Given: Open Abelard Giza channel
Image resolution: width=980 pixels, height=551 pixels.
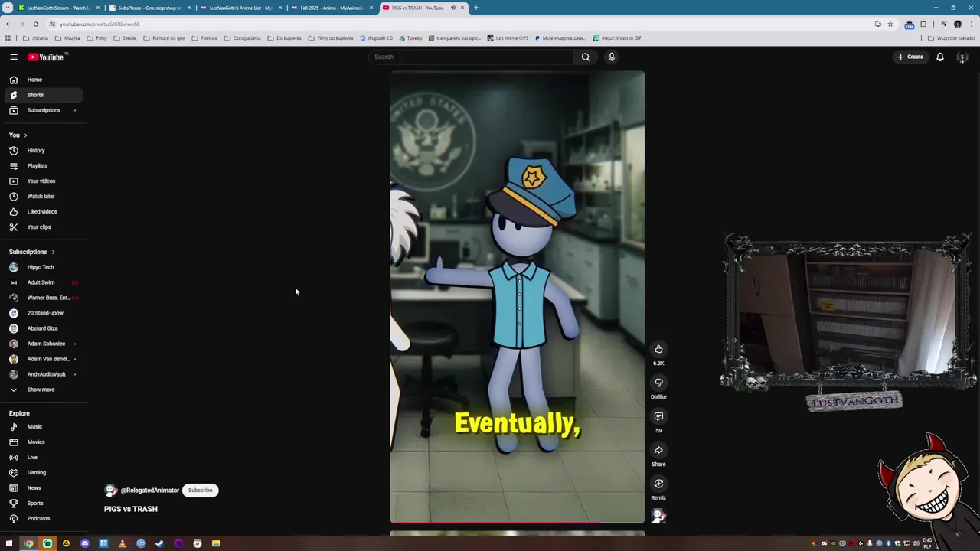Looking at the screenshot, I should (x=44, y=328).
